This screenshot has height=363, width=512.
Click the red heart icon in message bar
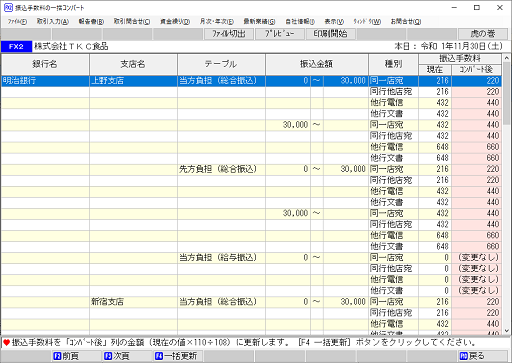[7, 342]
